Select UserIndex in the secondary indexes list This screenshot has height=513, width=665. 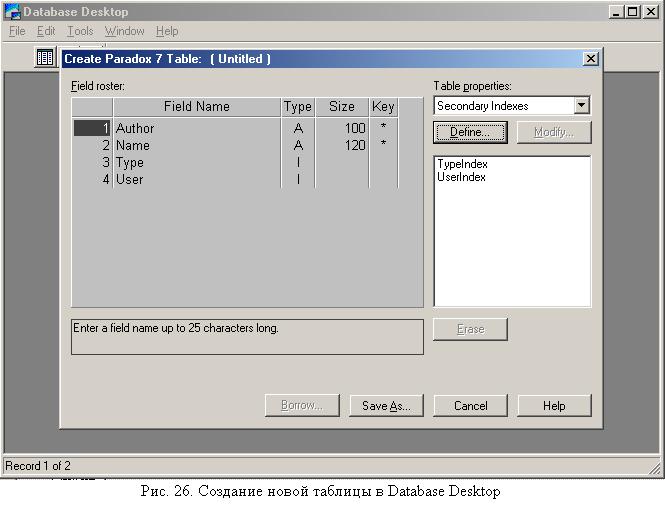pos(461,177)
